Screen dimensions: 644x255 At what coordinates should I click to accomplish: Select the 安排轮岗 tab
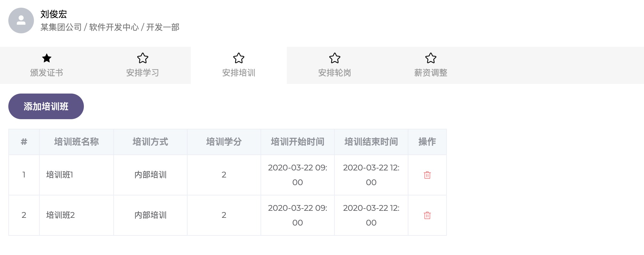(335, 73)
